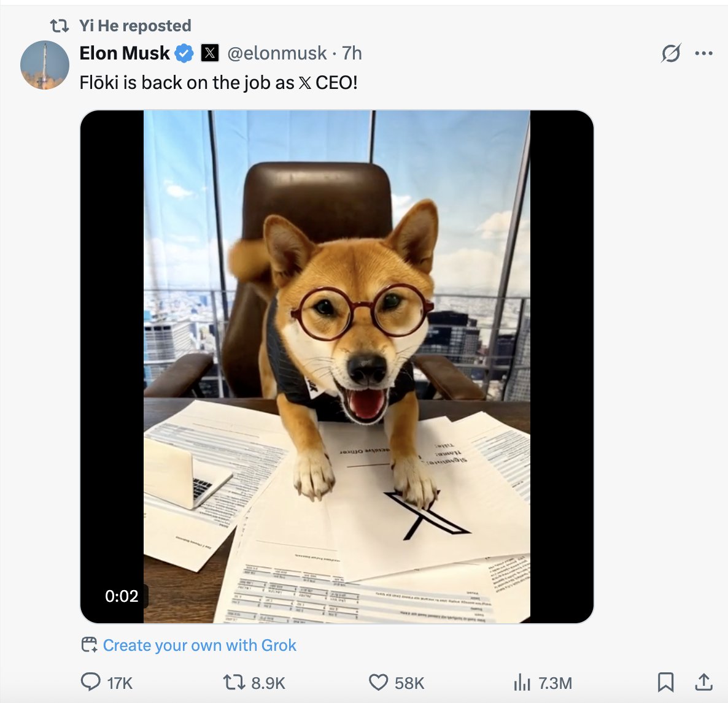Open the Elon Musk display name
Viewport: 728px width, 703px height.
[125, 53]
